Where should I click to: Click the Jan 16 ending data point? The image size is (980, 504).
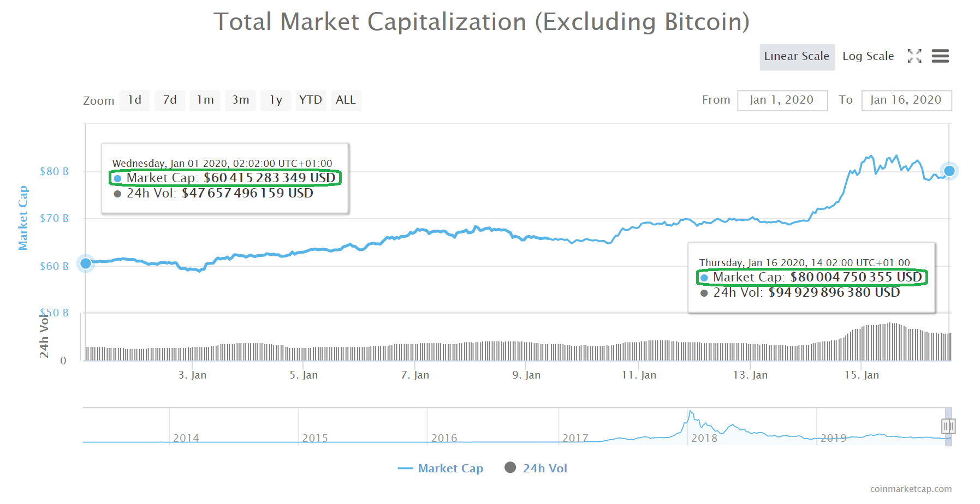(949, 171)
